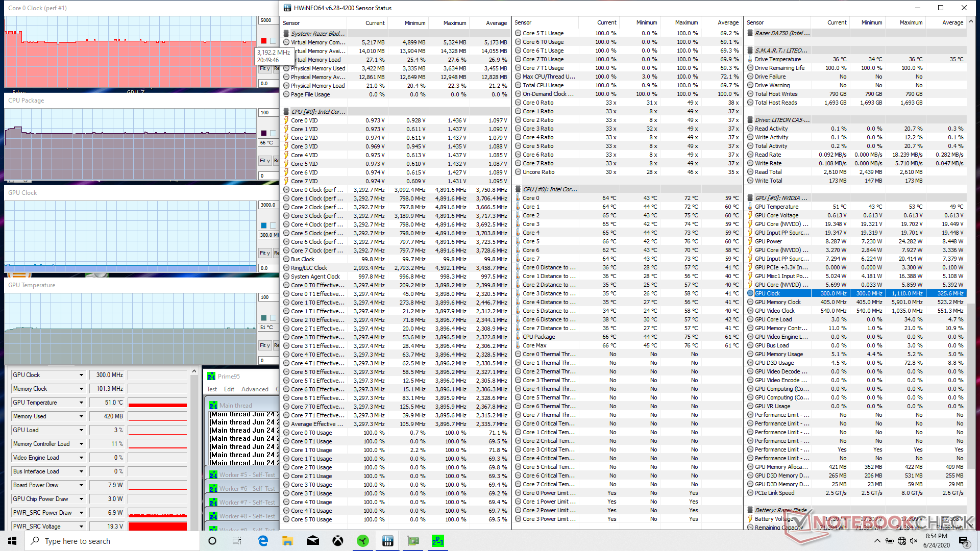The width and height of the screenshot is (980, 551).
Task: Open File Explorer from taskbar
Action: tap(288, 541)
